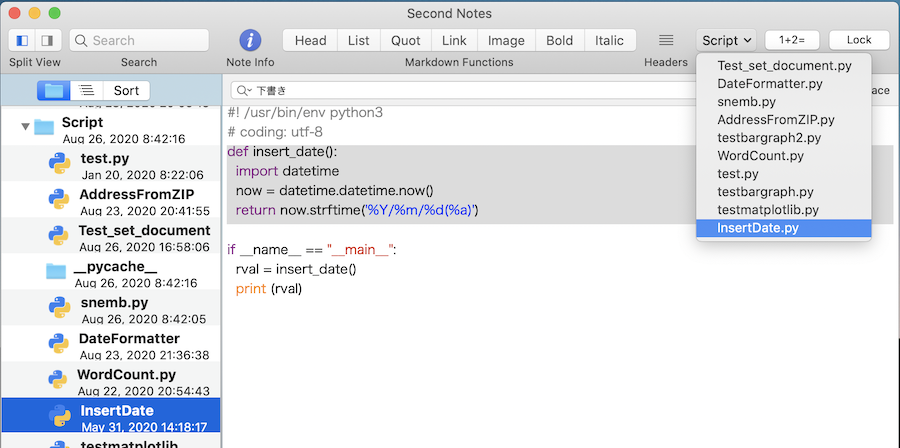Screen dimensions: 900x448
Task: Apply Bold markdown formatting
Action: pos(560,40)
